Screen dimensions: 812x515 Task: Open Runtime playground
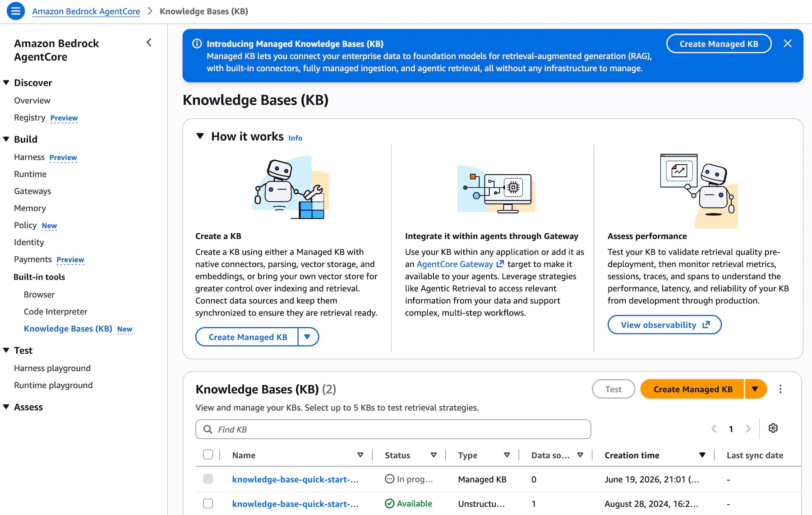[x=53, y=385]
